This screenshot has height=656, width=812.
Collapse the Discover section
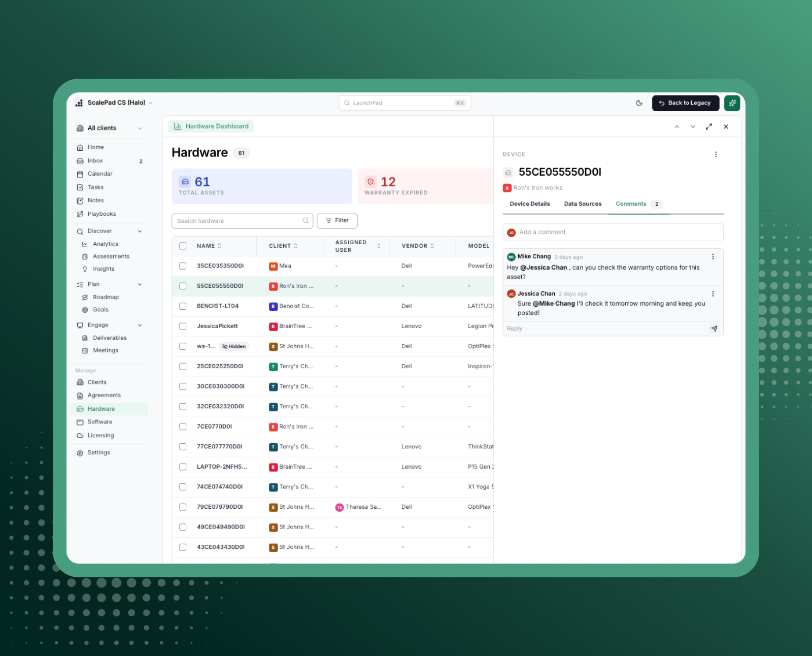point(140,232)
